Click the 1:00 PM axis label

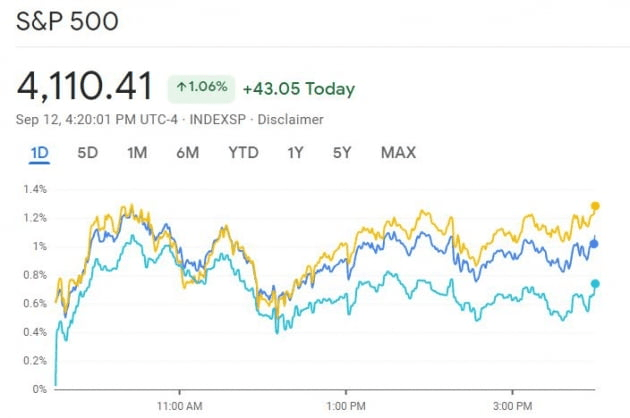pyautogui.click(x=345, y=405)
